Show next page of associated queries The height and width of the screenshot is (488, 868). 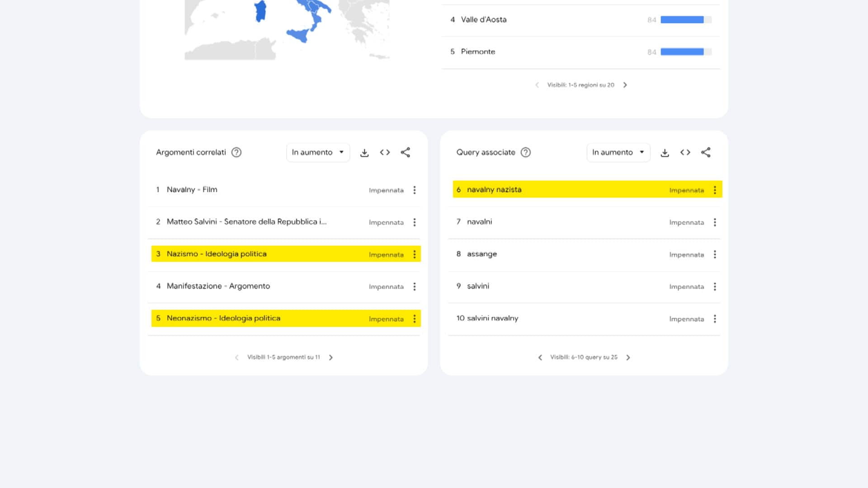pyautogui.click(x=628, y=357)
